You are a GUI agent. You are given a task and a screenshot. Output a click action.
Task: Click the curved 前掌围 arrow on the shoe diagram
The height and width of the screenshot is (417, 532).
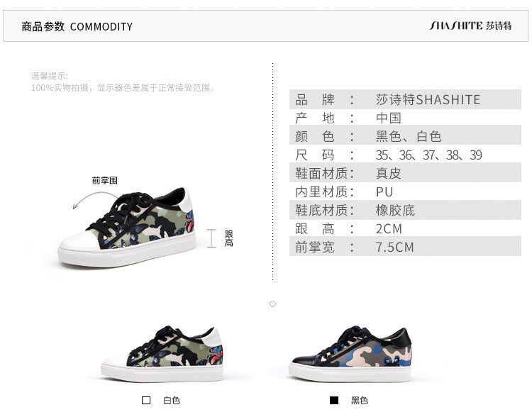(x=95, y=200)
